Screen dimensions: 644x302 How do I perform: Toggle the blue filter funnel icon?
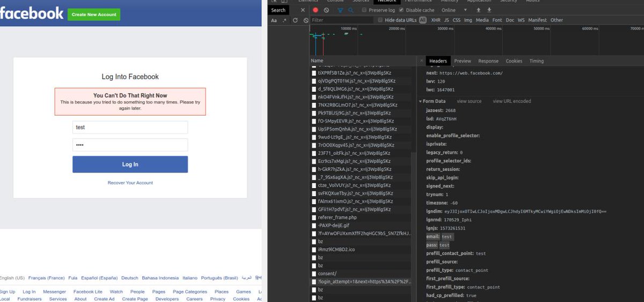[x=340, y=10]
